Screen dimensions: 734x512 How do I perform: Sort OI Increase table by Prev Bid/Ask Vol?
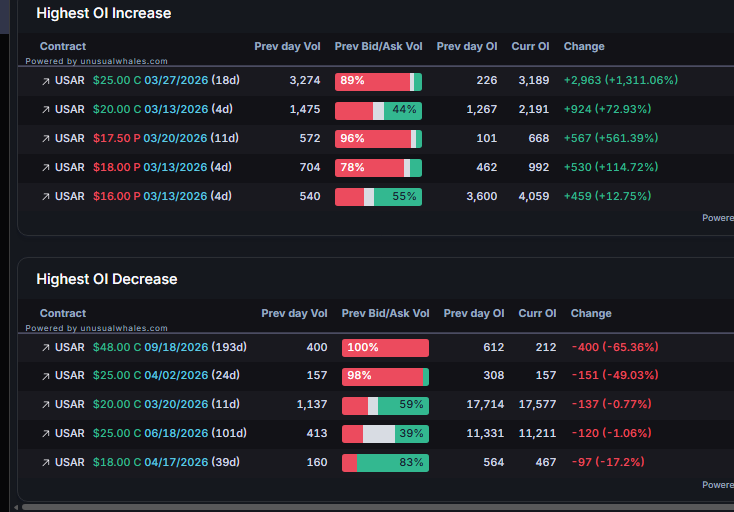click(x=378, y=46)
